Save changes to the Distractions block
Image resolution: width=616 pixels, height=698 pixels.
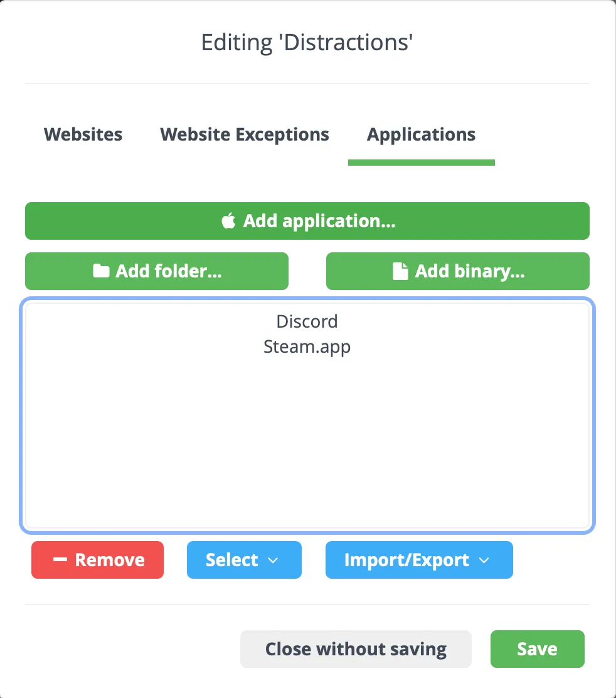click(537, 648)
